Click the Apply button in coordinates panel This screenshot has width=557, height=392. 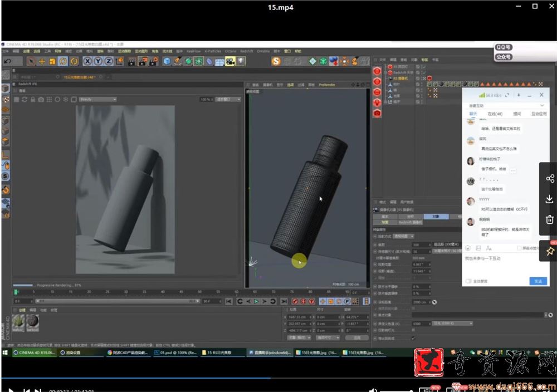pyautogui.click(x=357, y=337)
